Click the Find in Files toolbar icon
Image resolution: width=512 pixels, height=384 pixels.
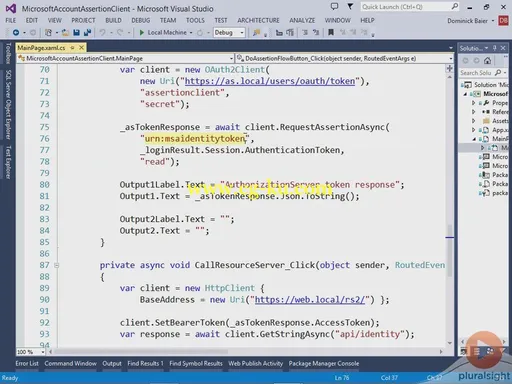pos(256,33)
